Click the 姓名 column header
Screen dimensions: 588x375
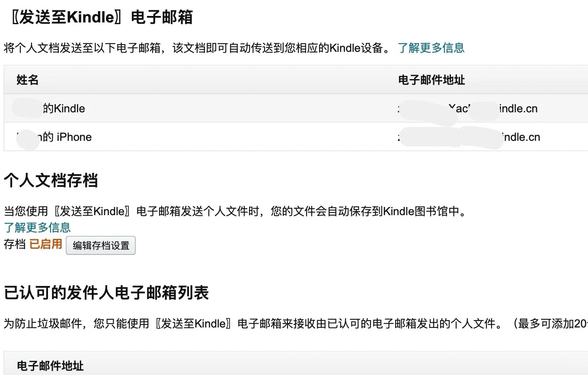[x=28, y=80]
